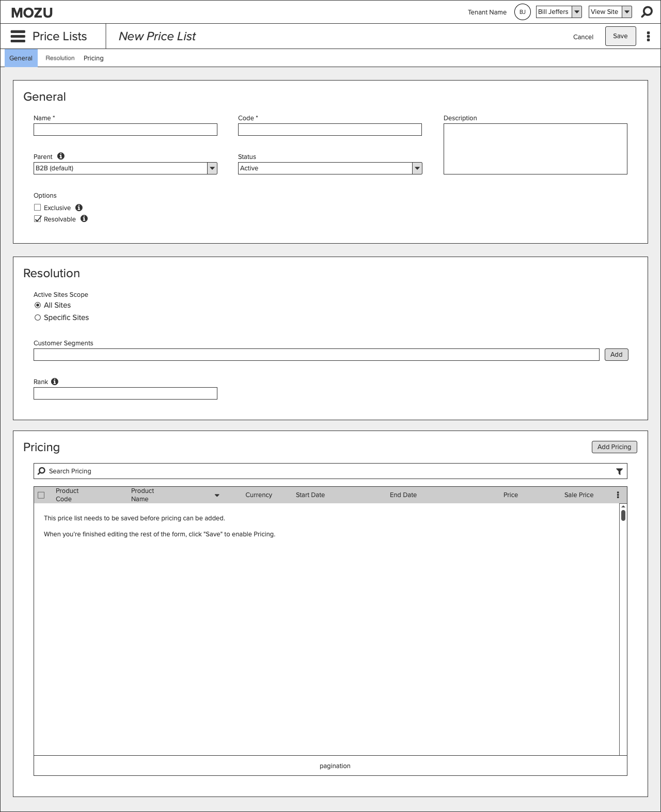Image resolution: width=661 pixels, height=812 pixels.
Task: Click inside the Description text area
Action: [536, 149]
